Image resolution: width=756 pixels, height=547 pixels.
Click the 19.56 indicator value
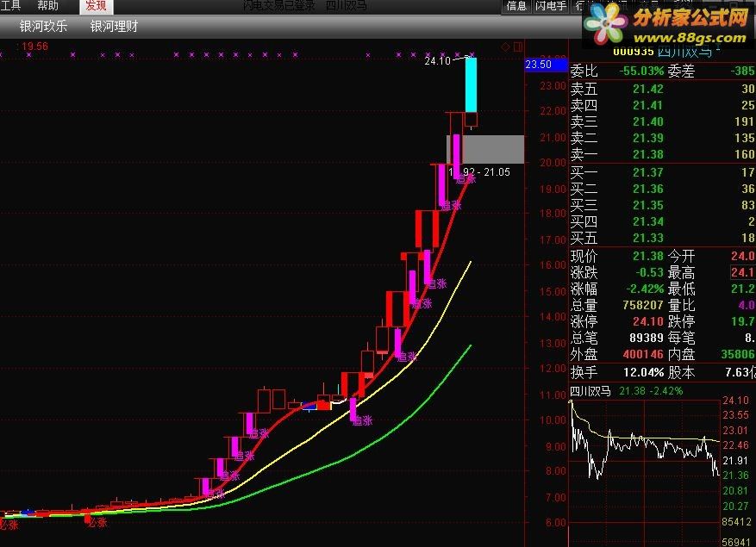pos(34,47)
